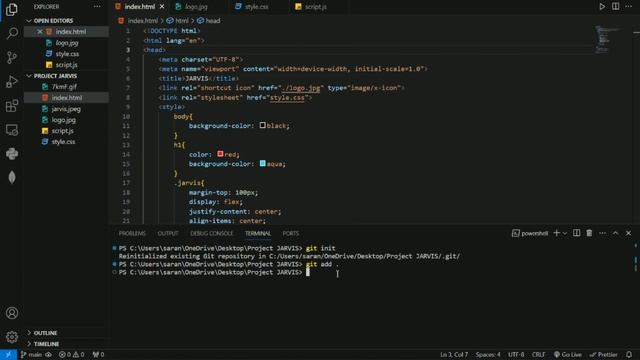Open errors and warnings count in status bar
640x360 pixels.
point(71,354)
